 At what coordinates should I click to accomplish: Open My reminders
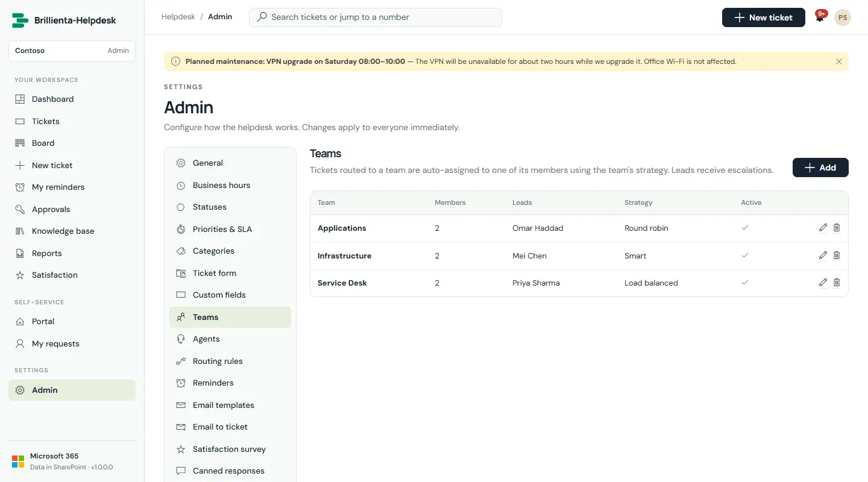[x=72, y=187]
